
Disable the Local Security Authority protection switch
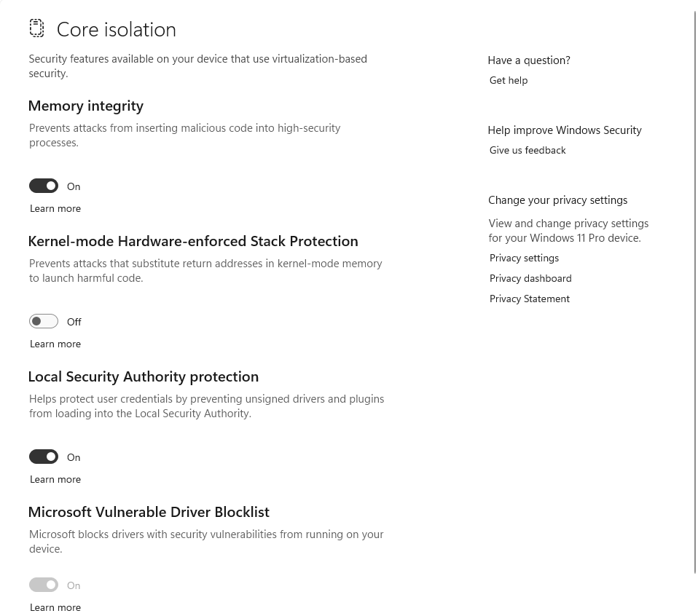pyautogui.click(x=44, y=457)
